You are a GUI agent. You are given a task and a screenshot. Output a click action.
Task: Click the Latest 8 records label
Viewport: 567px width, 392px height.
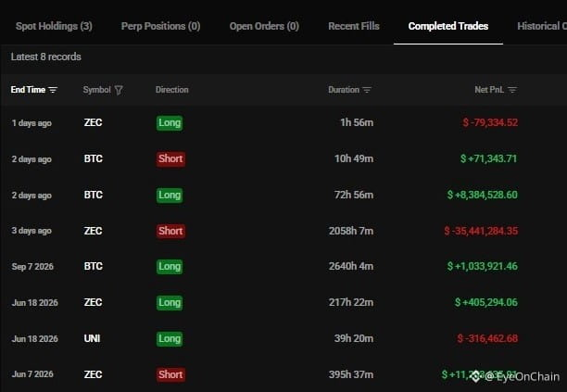coord(46,57)
